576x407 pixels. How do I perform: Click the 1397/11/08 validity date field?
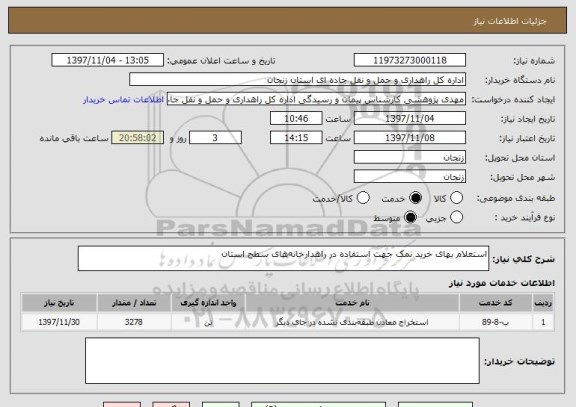pyautogui.click(x=410, y=138)
